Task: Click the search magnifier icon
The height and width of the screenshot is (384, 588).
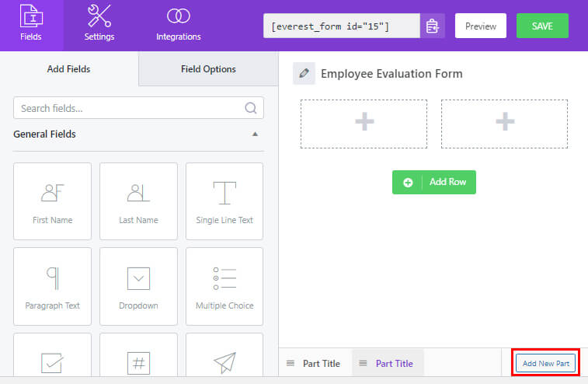Action: pos(250,109)
